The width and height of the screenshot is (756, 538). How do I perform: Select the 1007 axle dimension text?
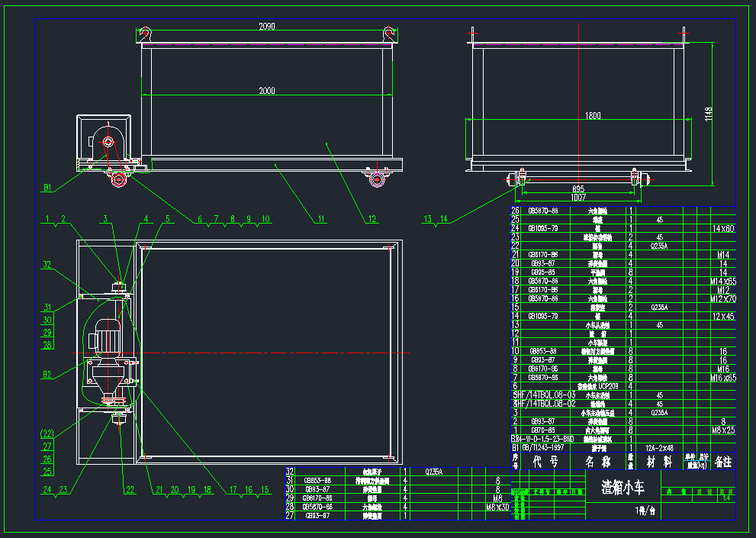click(x=578, y=198)
